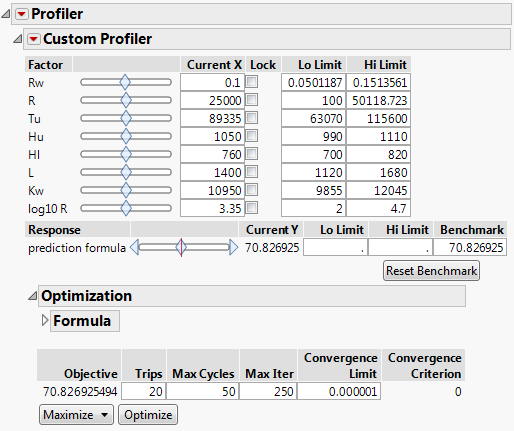Image resolution: width=514 pixels, height=431 pixels.
Task: Click the Tu factor slider handle
Action: 126,118
